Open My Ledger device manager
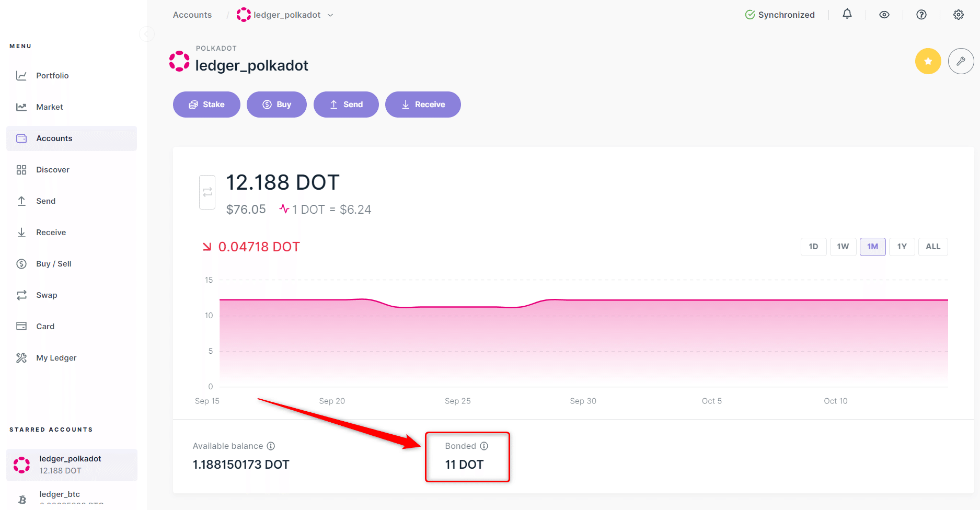The height and width of the screenshot is (510, 980). pyautogui.click(x=56, y=358)
